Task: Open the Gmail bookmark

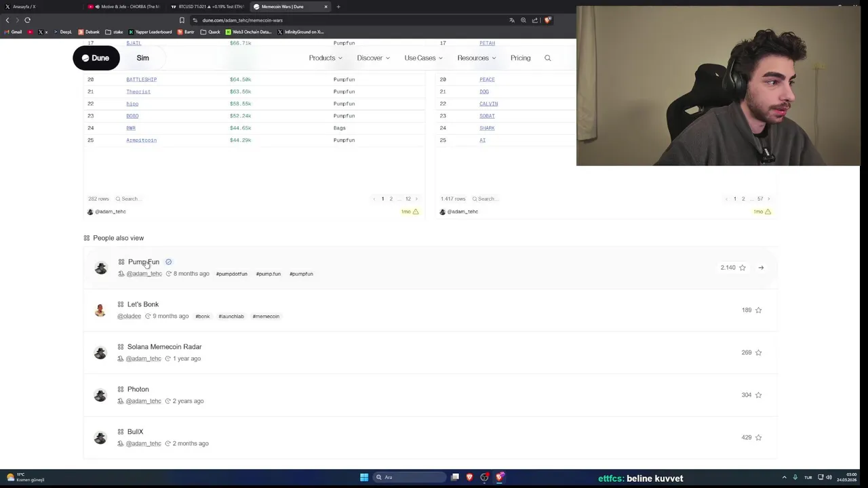Action: pos(13,32)
